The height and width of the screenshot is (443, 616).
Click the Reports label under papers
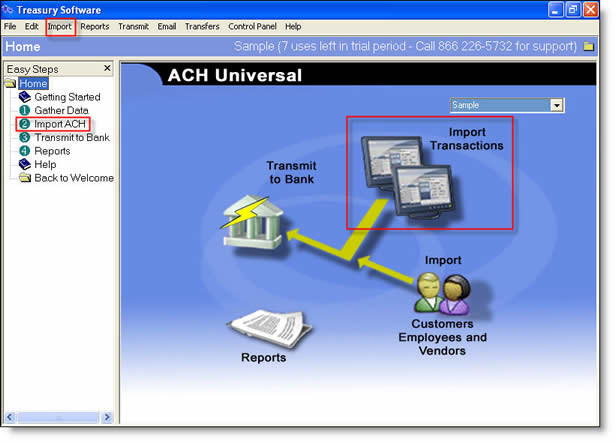264,357
